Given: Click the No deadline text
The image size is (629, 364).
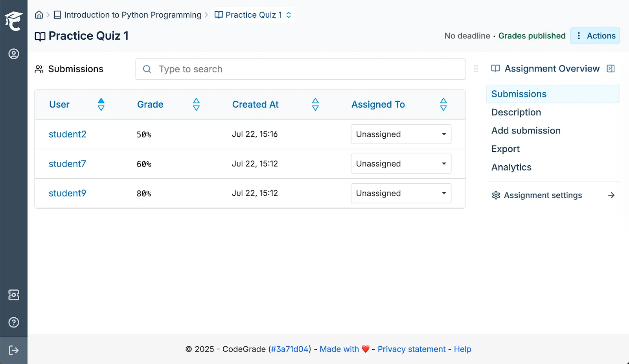Looking at the screenshot, I should (467, 36).
